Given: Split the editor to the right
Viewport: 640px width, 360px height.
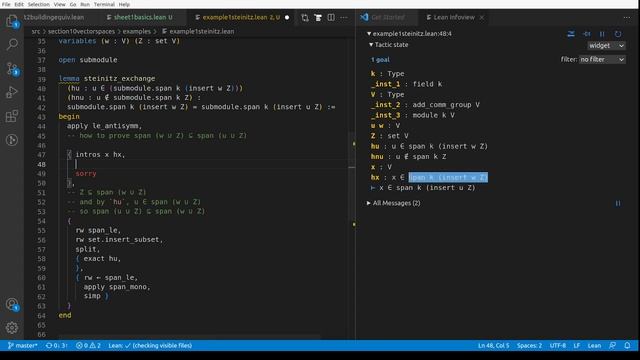Looking at the screenshot, I should coord(331,18).
